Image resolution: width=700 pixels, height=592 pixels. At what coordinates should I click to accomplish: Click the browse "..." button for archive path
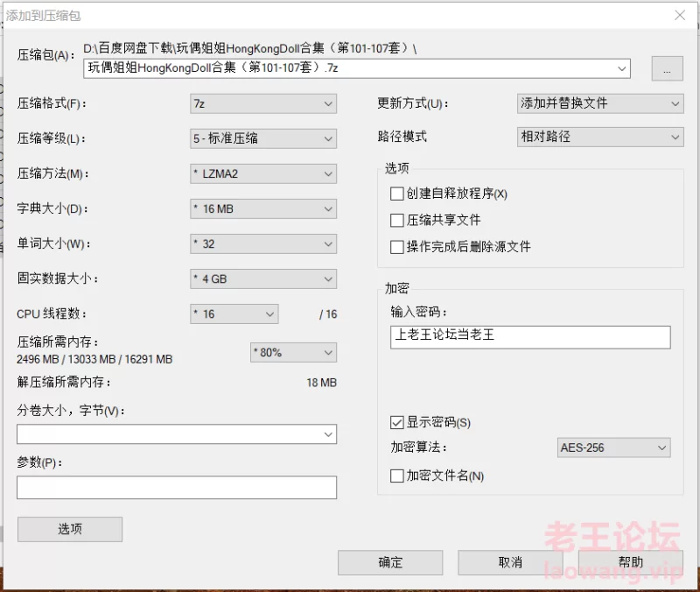pyautogui.click(x=666, y=69)
